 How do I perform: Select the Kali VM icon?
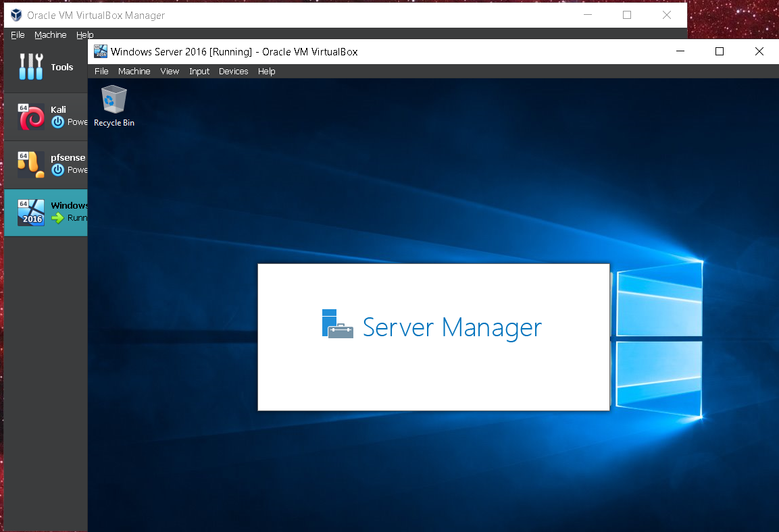pyautogui.click(x=31, y=117)
